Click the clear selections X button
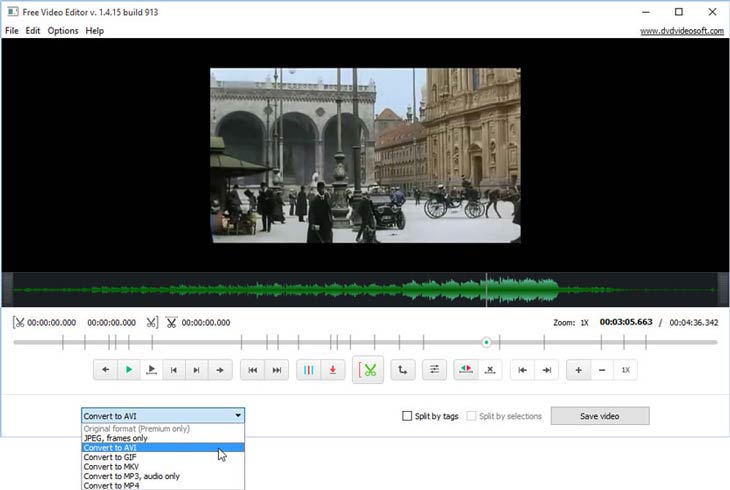This screenshot has height=490, width=730. 490,370
